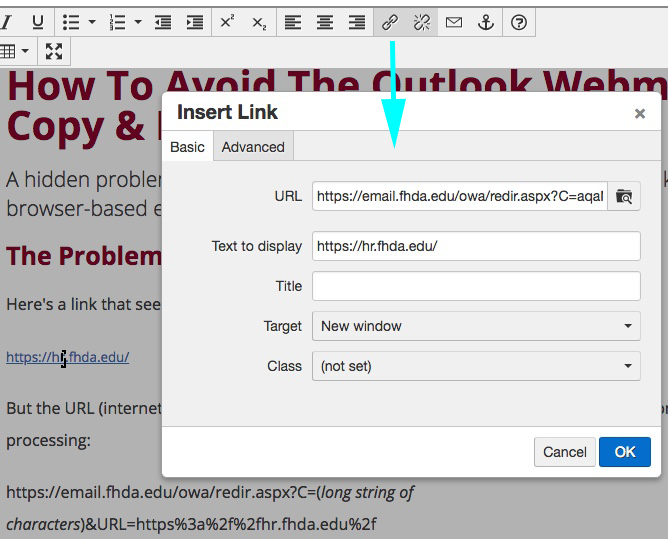Switch to the Advanced tab
The height and width of the screenshot is (539, 668).
click(x=253, y=147)
